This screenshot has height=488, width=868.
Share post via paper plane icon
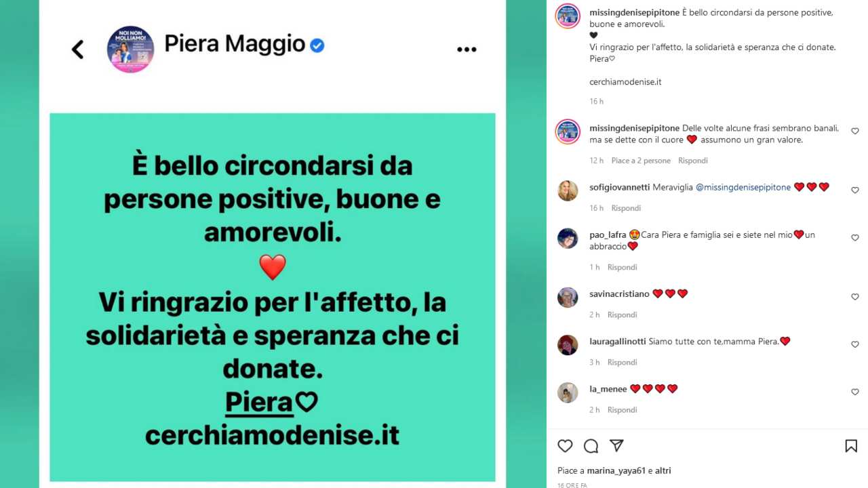click(616, 445)
